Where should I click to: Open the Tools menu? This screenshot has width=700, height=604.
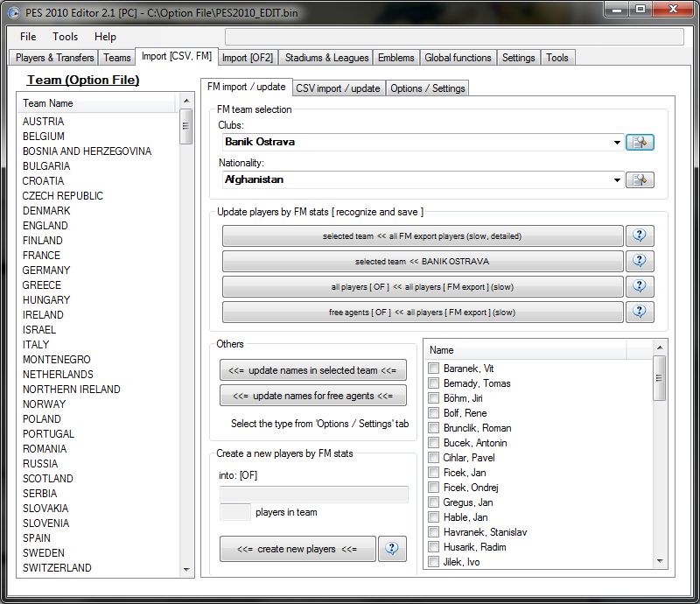click(65, 37)
